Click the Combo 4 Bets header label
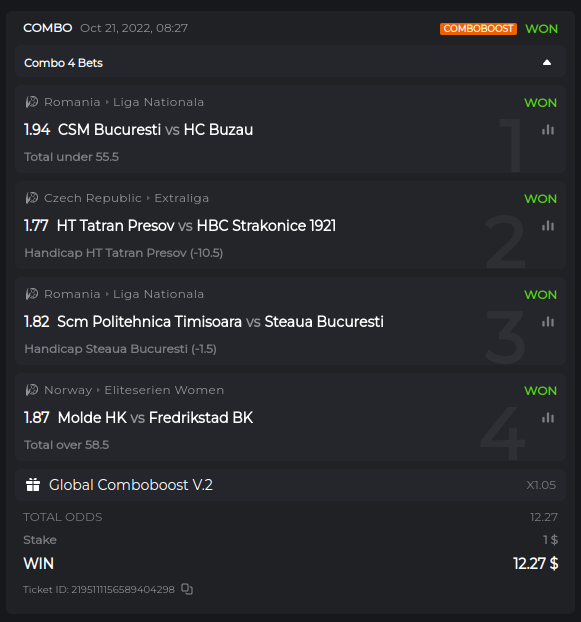The height and width of the screenshot is (622, 581). pos(63,63)
